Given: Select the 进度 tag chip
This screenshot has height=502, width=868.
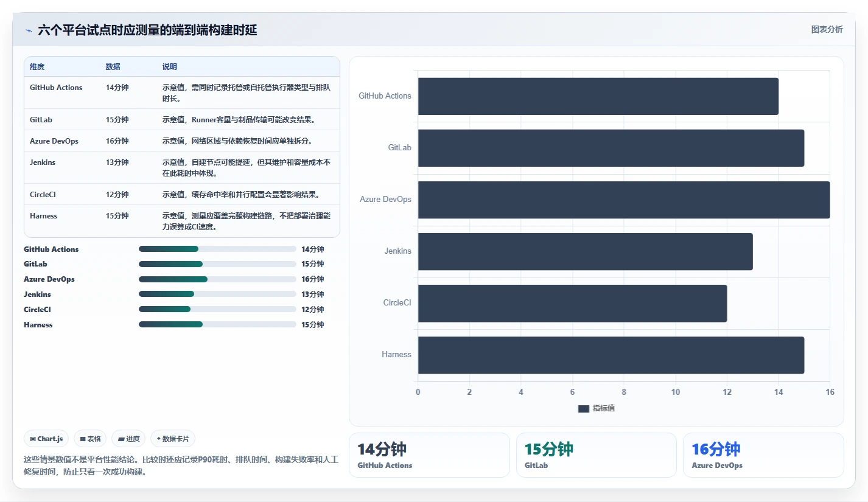Looking at the screenshot, I should click(x=128, y=439).
